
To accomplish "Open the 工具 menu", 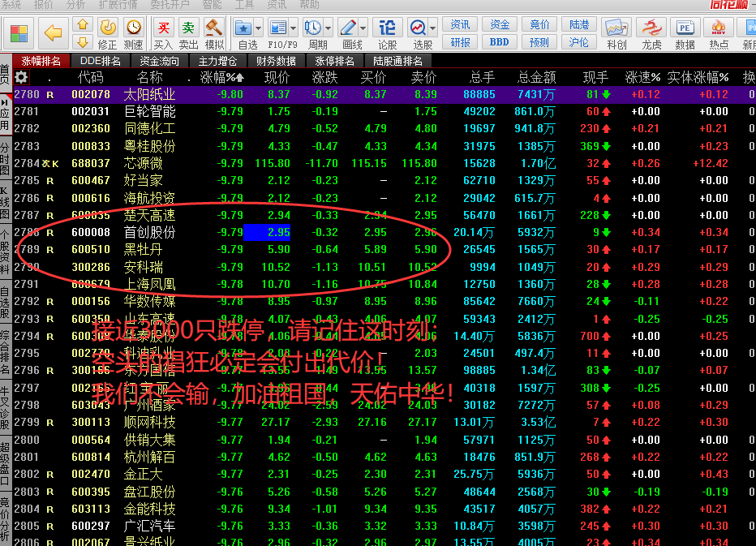I will point(244,5).
